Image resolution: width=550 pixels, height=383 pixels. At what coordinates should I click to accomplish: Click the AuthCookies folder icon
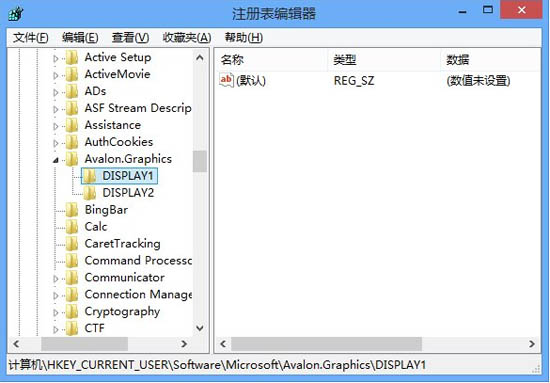coord(72,142)
